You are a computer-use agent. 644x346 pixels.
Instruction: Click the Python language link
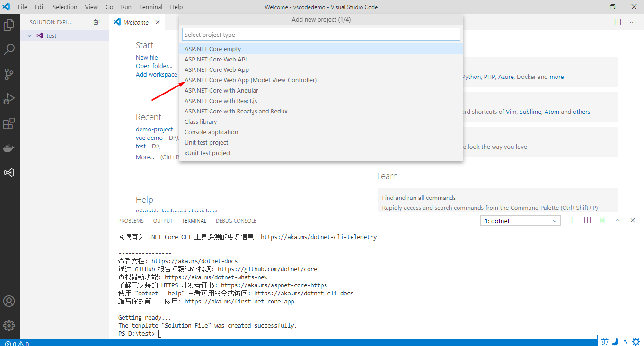coord(471,77)
